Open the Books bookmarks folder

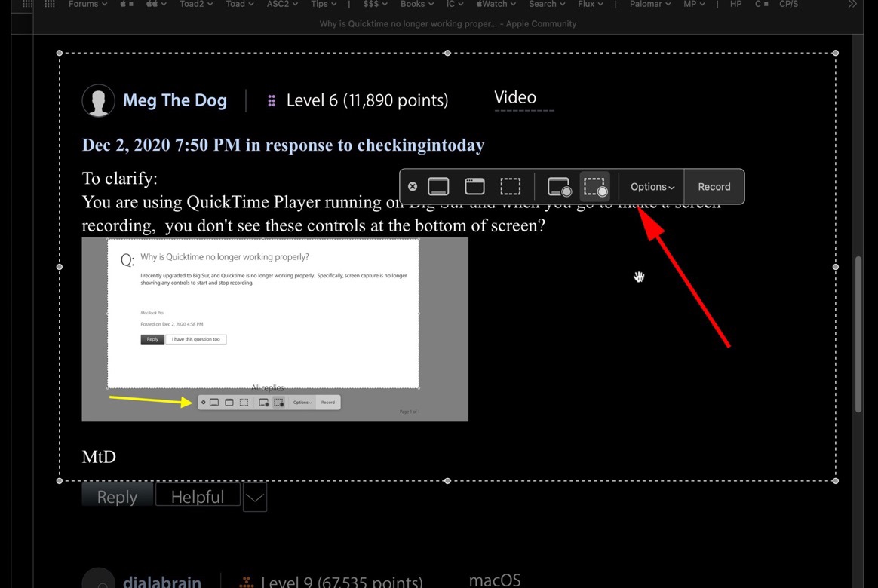point(417,4)
